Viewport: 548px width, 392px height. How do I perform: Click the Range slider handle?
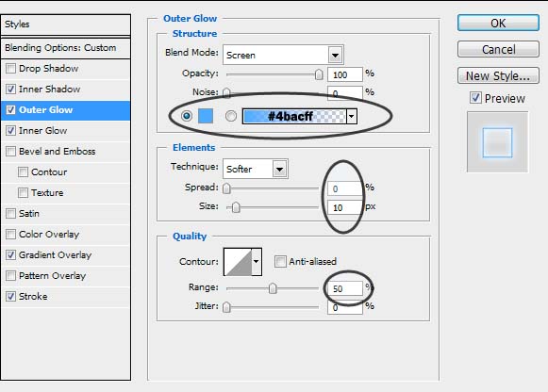(x=273, y=288)
